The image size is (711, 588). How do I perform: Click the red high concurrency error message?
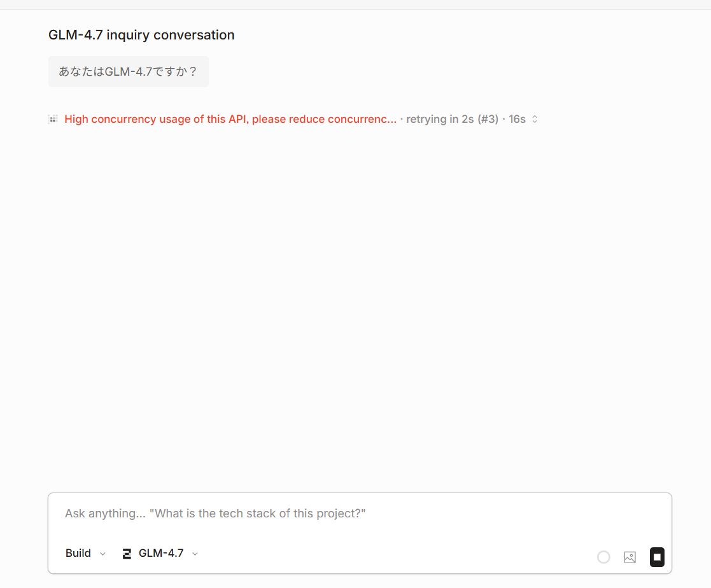click(x=230, y=119)
